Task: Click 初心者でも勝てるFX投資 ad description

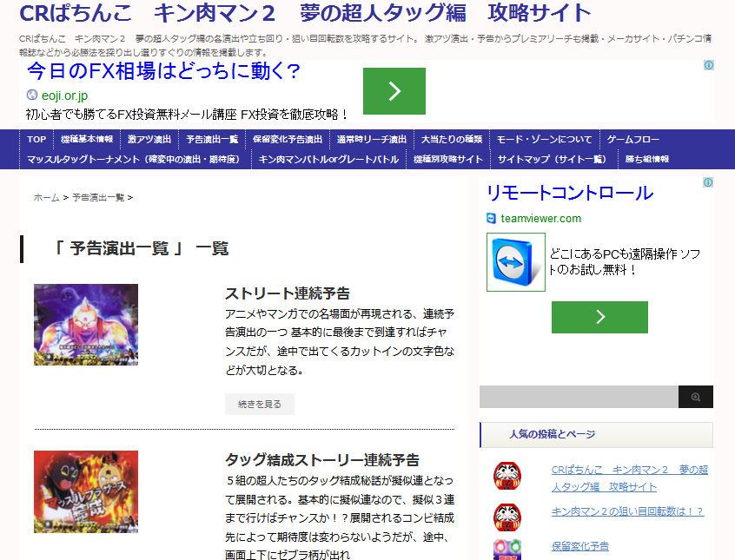Action: (x=188, y=115)
